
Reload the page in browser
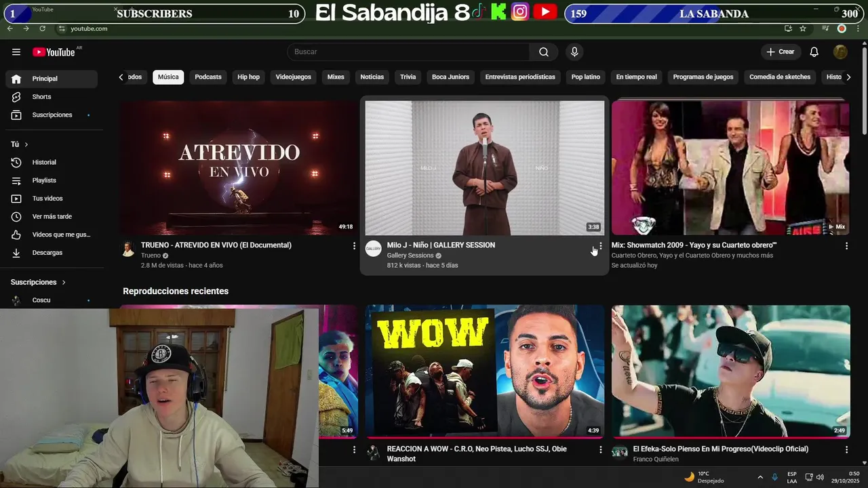coord(42,28)
